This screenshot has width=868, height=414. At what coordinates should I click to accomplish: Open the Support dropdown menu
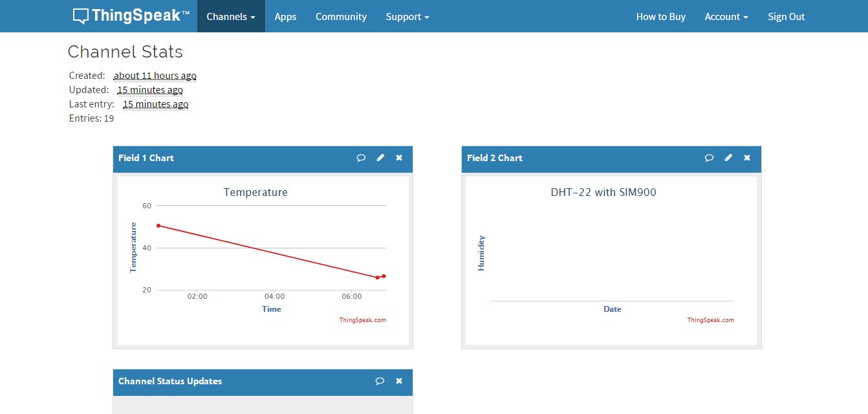(x=407, y=16)
